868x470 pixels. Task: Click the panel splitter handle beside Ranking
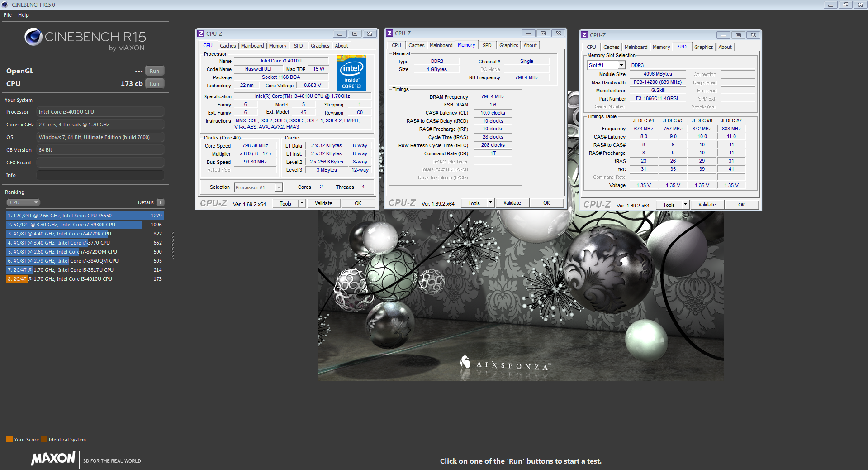tap(173, 246)
